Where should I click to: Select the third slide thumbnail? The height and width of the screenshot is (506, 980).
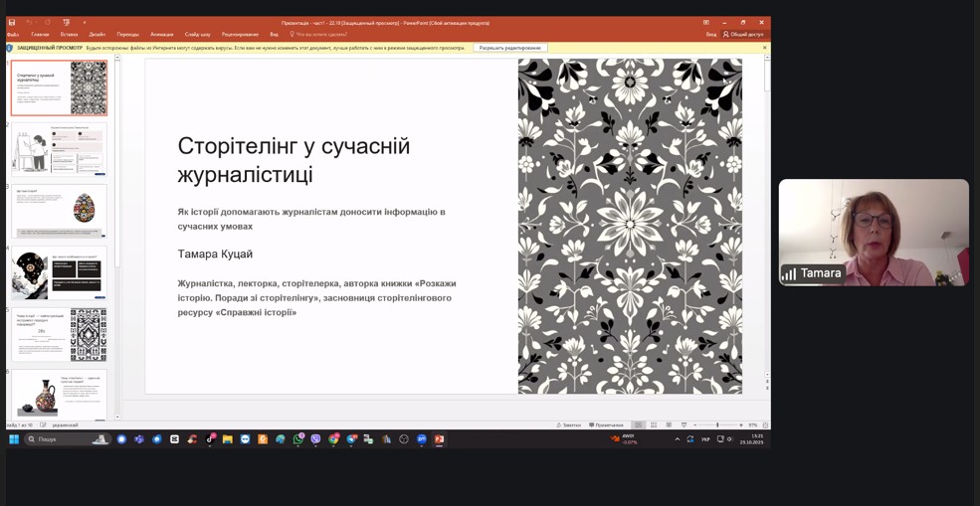60,211
